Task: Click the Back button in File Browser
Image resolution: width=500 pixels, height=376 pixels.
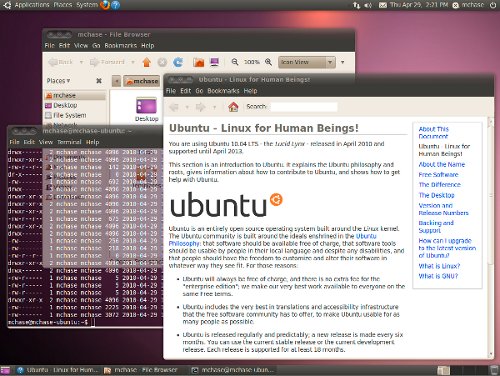Action: click(x=61, y=62)
